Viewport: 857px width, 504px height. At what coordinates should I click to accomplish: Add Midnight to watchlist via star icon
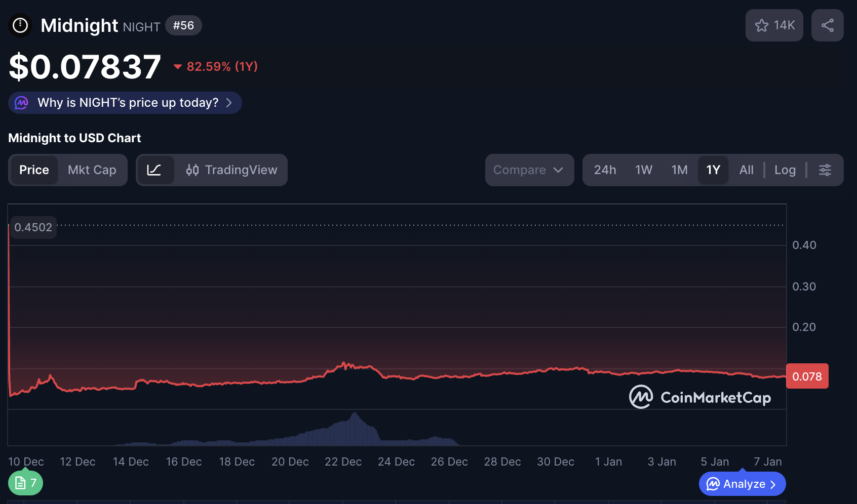point(762,25)
